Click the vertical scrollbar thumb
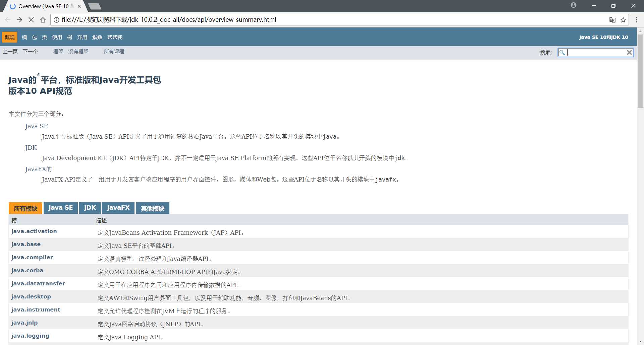 point(640,71)
